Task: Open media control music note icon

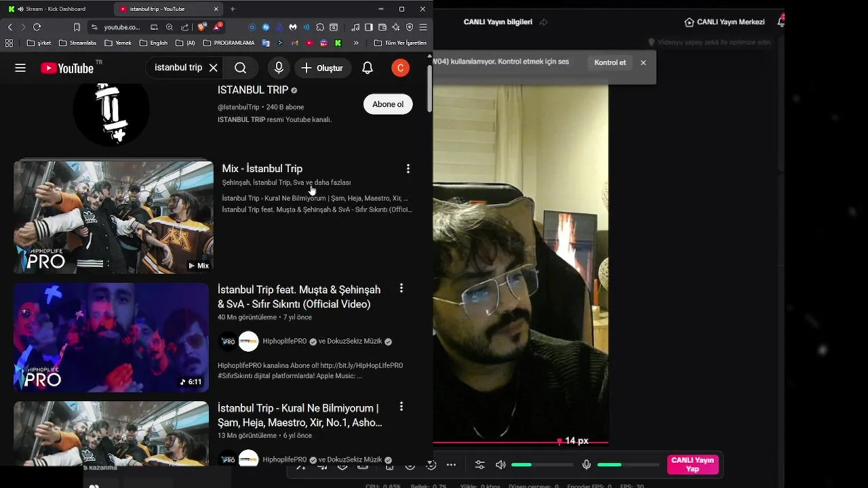Action: click(x=355, y=27)
